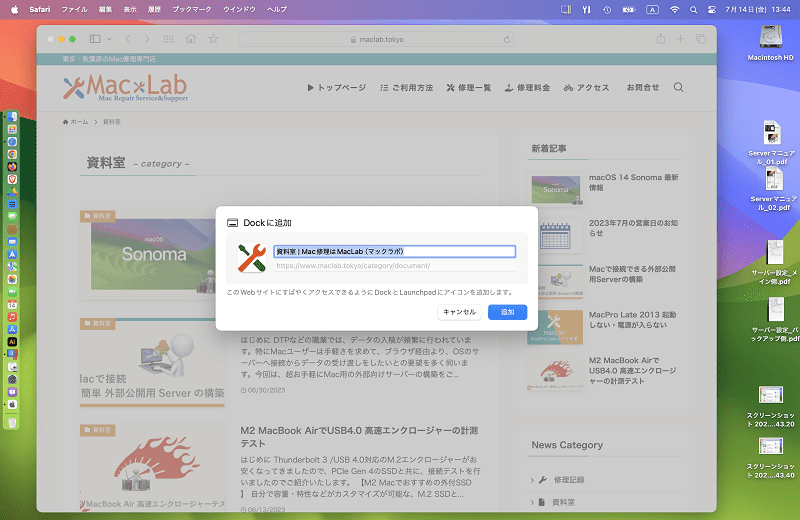Click the ホーム breadcrumb link
800x520 pixels.
pyautogui.click(x=75, y=122)
